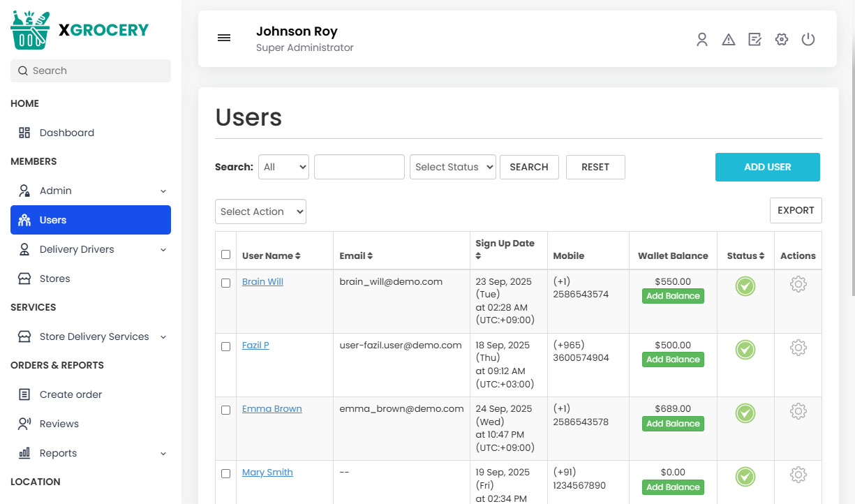The image size is (855, 504).
Task: Click the sidebar search field
Action: [90, 71]
